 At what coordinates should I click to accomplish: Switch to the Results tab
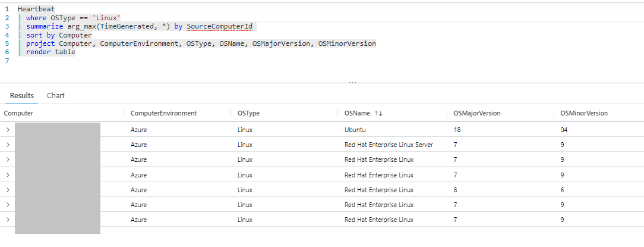point(22,95)
